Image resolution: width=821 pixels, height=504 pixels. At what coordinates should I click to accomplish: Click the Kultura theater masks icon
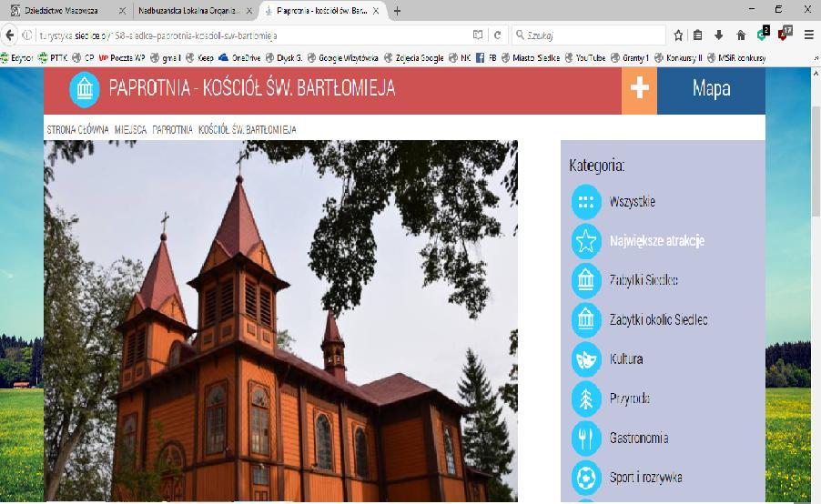586,359
